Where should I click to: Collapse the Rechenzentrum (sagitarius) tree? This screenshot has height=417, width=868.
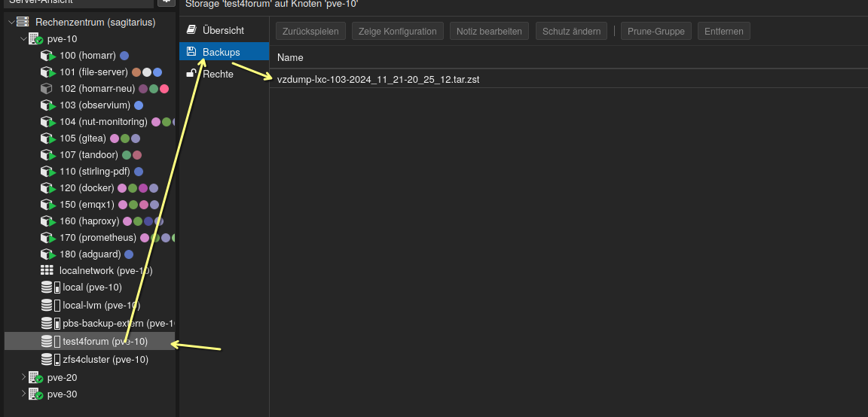11,22
